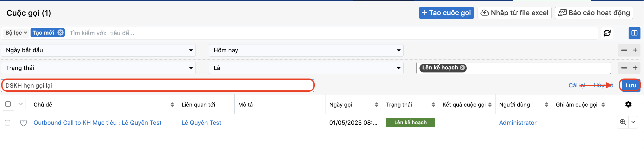Toggle the select-all header checkbox
644x153 pixels.
(x=8, y=104)
